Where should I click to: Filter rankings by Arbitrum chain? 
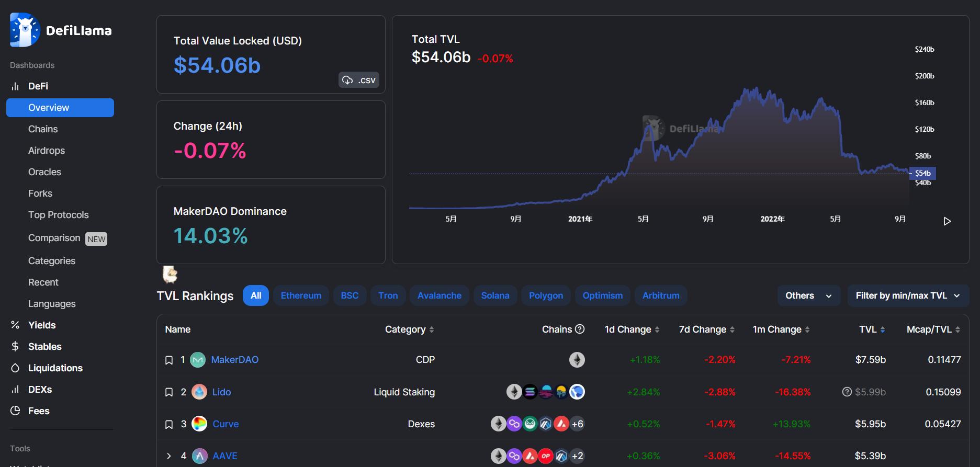661,295
